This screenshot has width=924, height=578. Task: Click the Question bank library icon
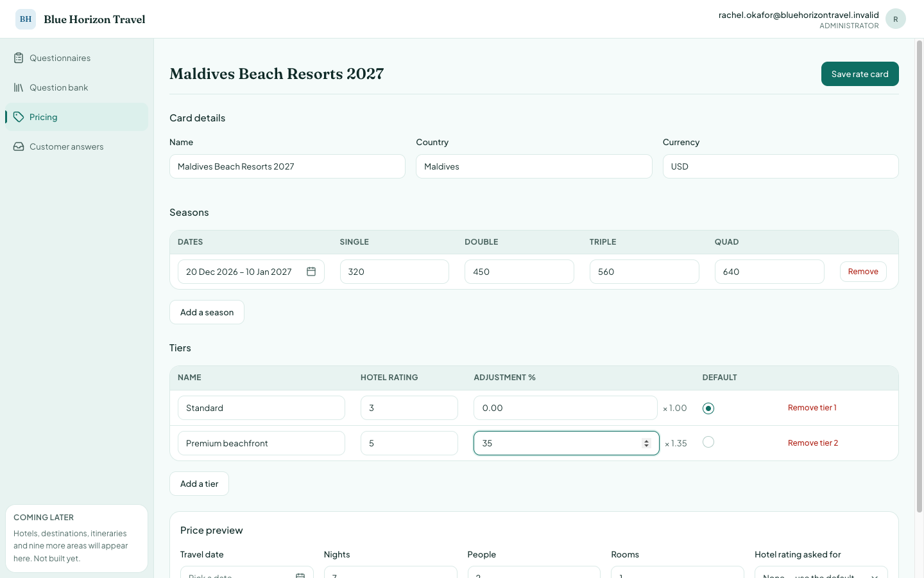pyautogui.click(x=19, y=87)
